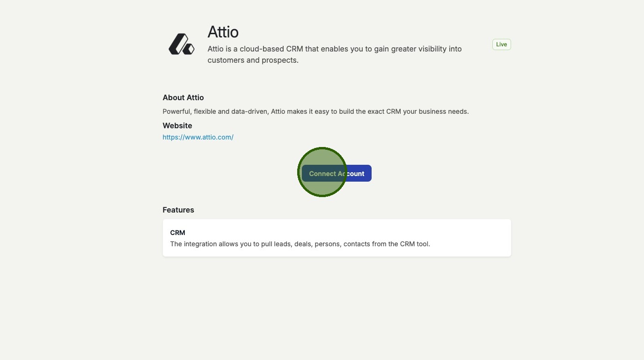Image resolution: width=644 pixels, height=360 pixels.
Task: Click the bold "CRM" feature title
Action: [x=178, y=233]
